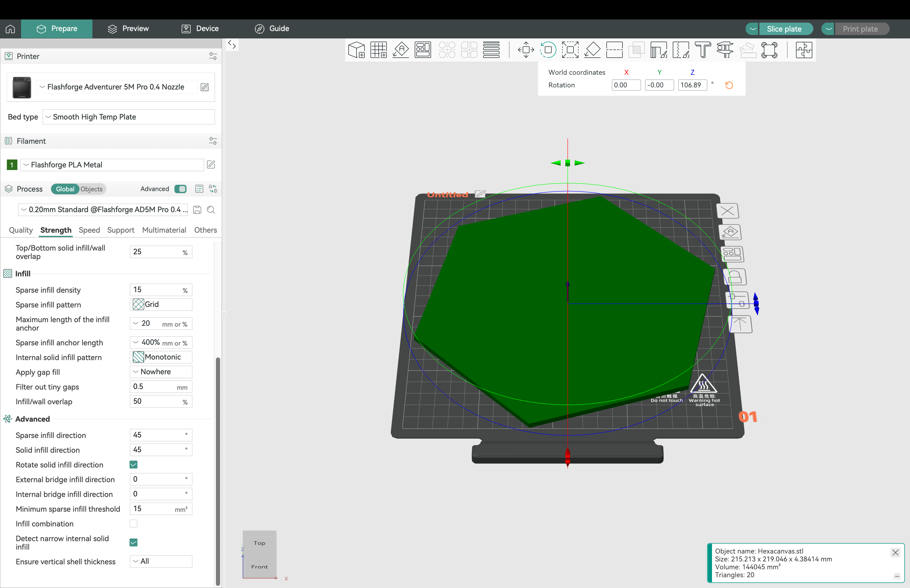
Task: Collapse the sidebar with the arrows icon
Action: [x=232, y=45]
